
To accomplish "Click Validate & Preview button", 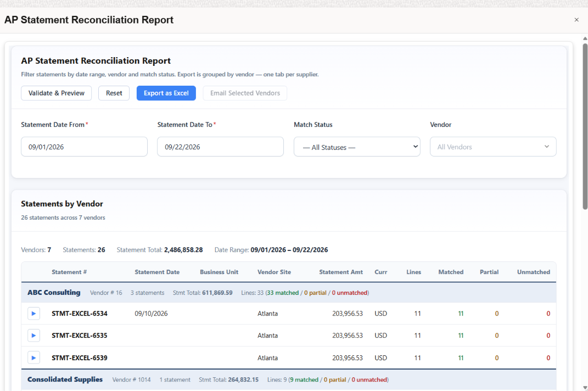I will [x=56, y=93].
